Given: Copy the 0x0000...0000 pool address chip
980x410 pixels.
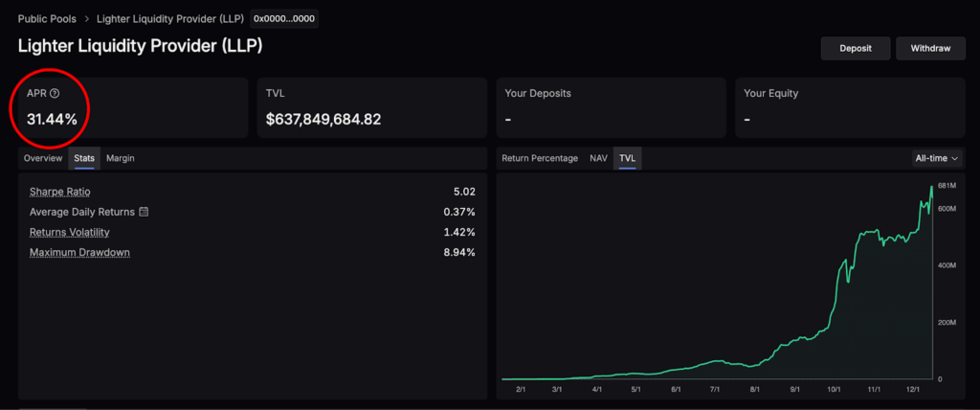Looking at the screenshot, I should [284, 19].
